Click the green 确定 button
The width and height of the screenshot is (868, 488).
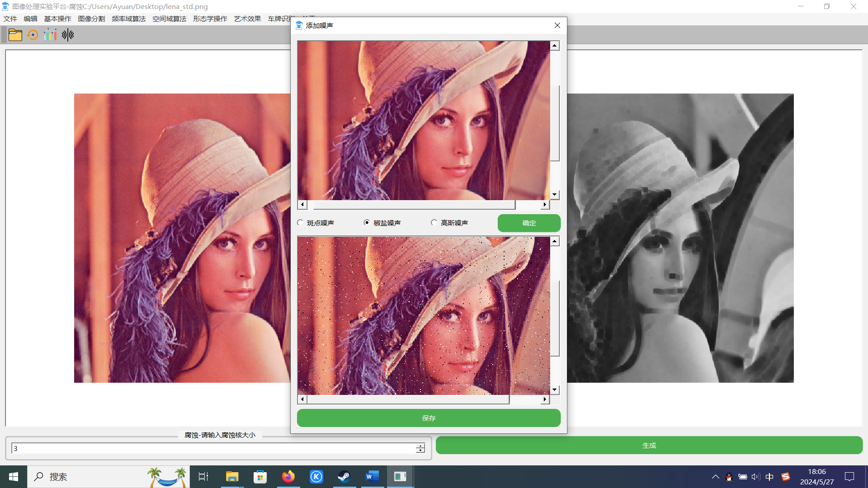pyautogui.click(x=529, y=223)
